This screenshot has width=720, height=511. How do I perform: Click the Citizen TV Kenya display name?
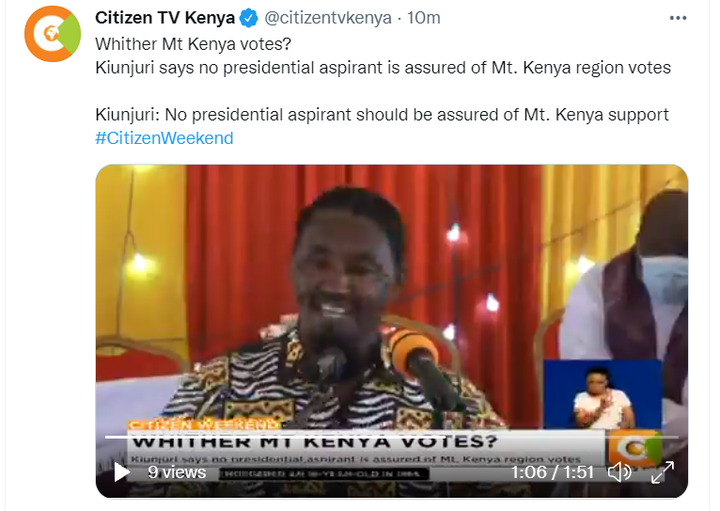tap(165, 18)
